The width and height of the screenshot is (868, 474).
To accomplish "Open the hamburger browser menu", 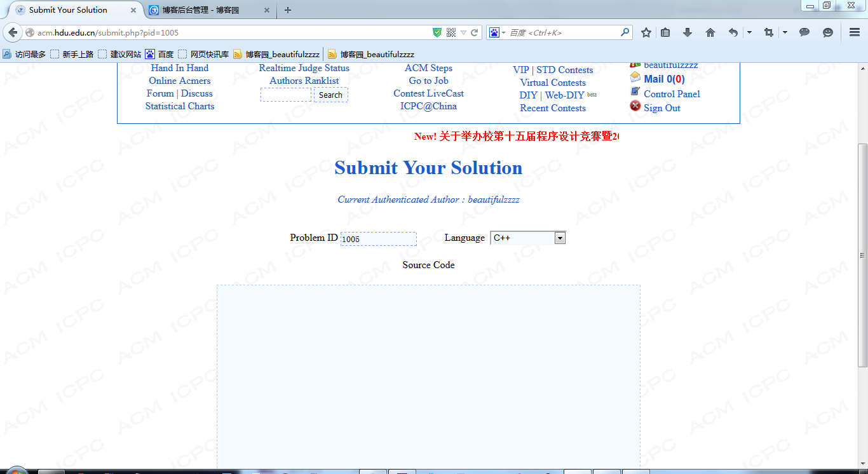I will 855,32.
